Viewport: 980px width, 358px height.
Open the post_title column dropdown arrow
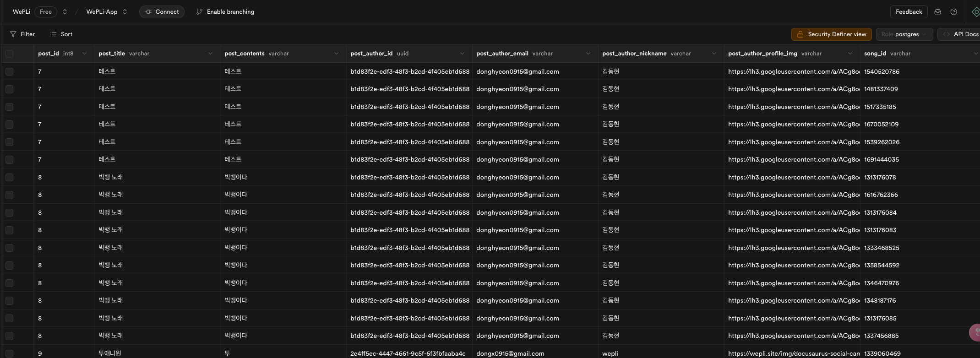210,54
